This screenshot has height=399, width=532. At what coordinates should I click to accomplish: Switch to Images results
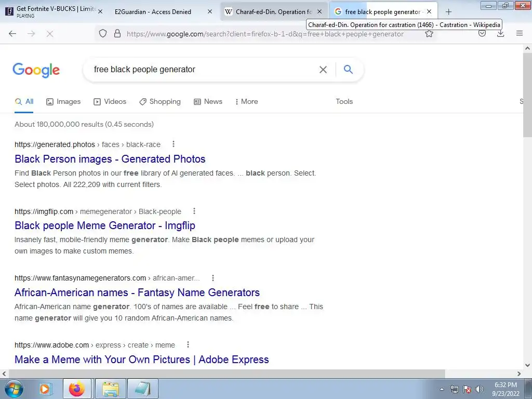tap(63, 101)
